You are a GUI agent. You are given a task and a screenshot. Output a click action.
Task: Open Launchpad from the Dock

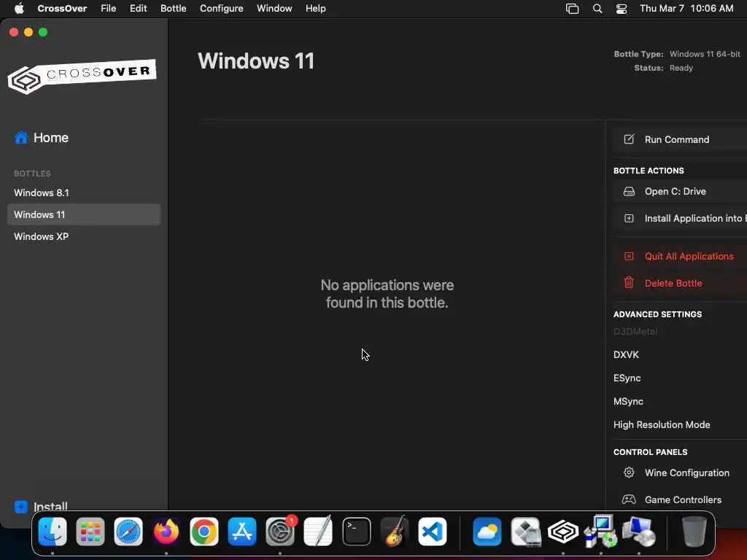(x=90, y=532)
